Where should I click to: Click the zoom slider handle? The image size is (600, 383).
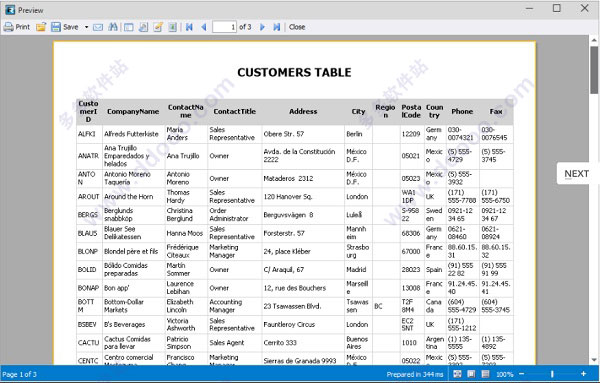click(x=552, y=374)
